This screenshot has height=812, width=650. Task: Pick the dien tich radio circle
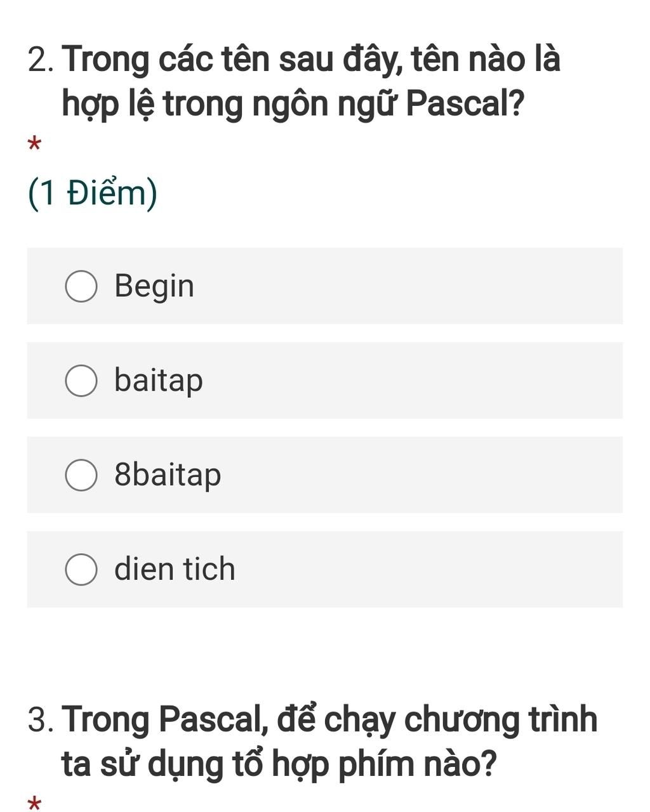click(x=81, y=570)
